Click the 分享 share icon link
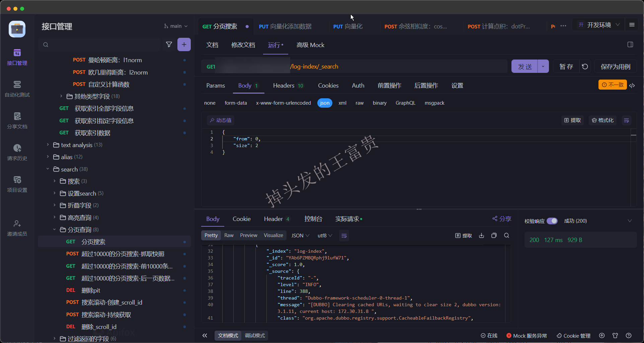The height and width of the screenshot is (343, 644). 501,219
